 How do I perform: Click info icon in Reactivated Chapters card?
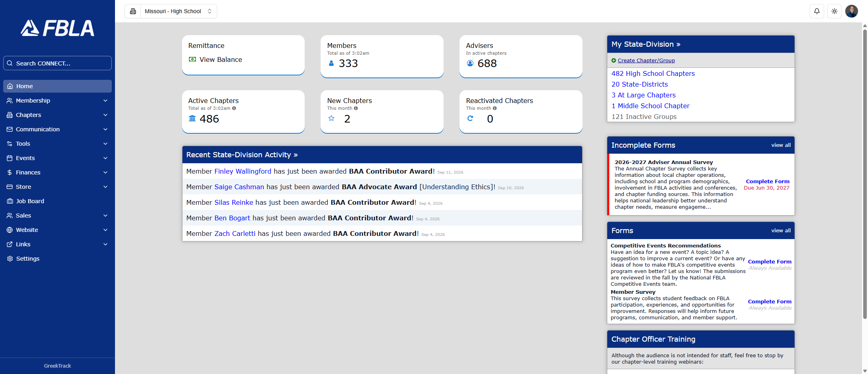[495, 108]
